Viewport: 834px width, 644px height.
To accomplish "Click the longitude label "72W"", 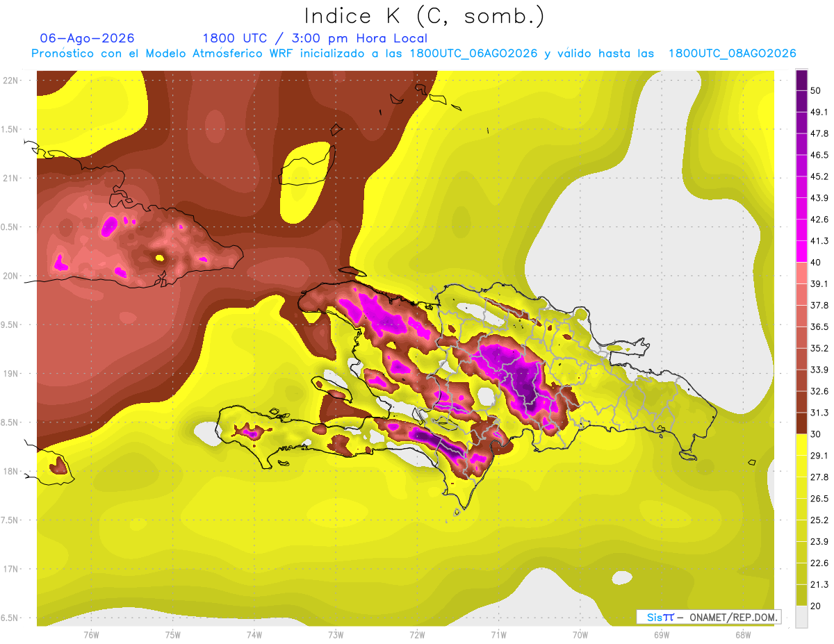I will tap(417, 635).
